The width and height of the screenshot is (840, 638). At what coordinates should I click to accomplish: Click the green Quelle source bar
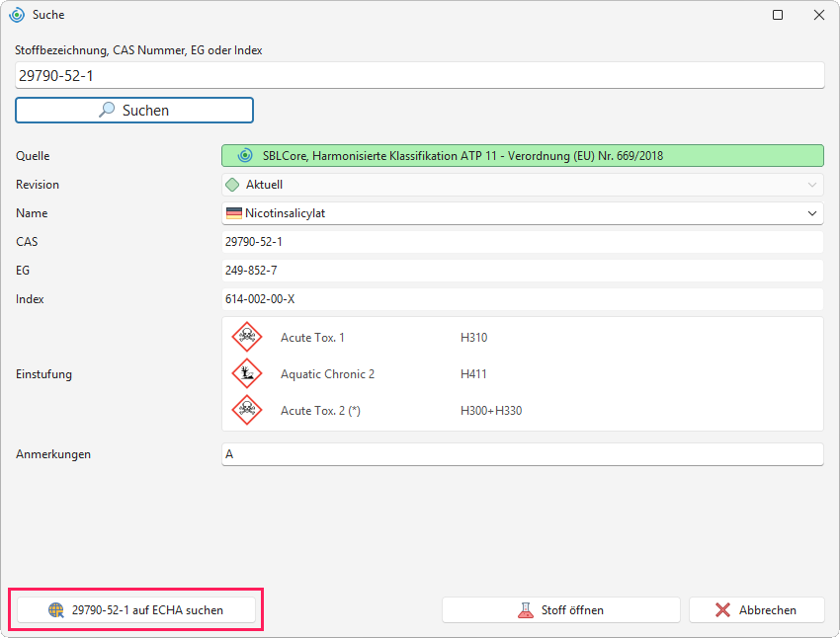click(x=523, y=156)
